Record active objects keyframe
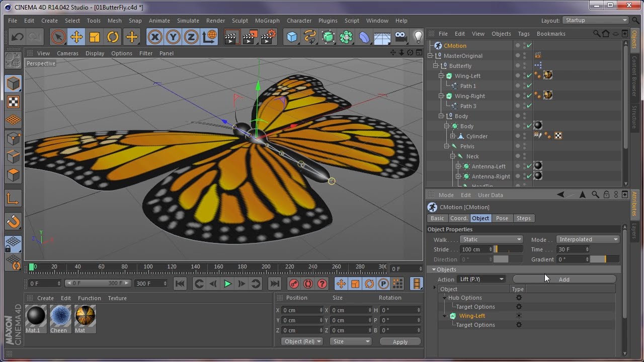Screen dimensions: 644x362 [294, 284]
